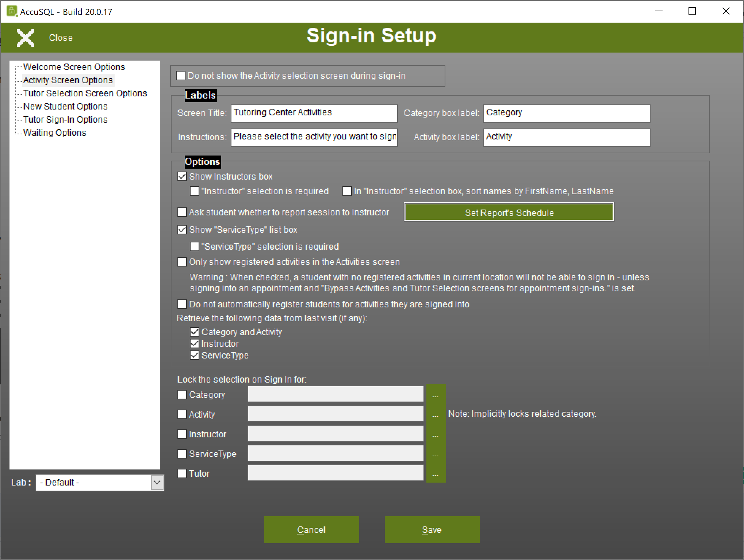Click the ellipsis button beside the Category field
Screen dimensions: 744x560
coord(436,395)
